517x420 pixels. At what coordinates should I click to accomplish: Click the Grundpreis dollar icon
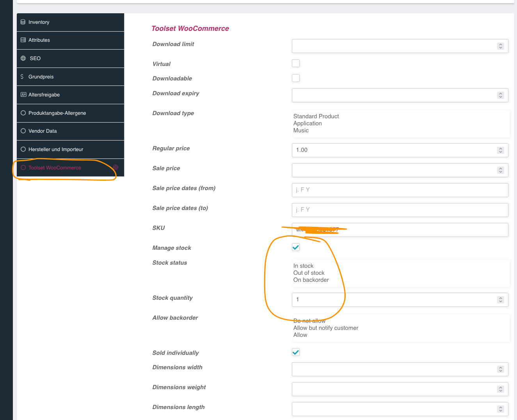coord(22,77)
